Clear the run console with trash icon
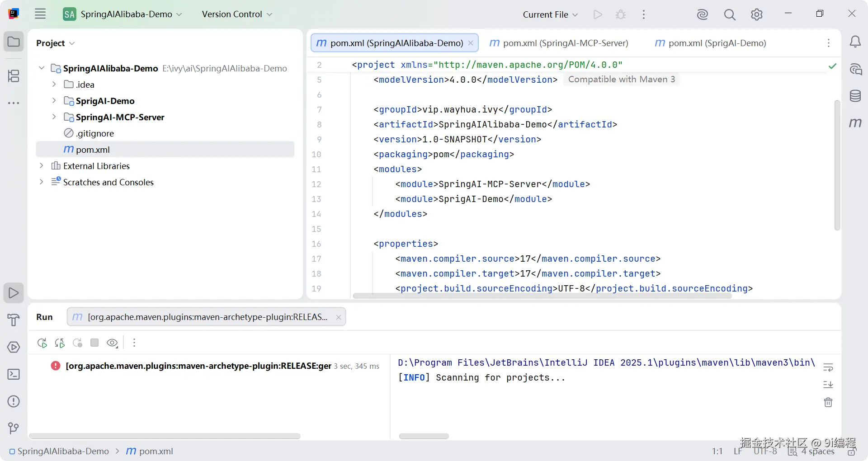The height and width of the screenshot is (461, 868). coord(828,402)
